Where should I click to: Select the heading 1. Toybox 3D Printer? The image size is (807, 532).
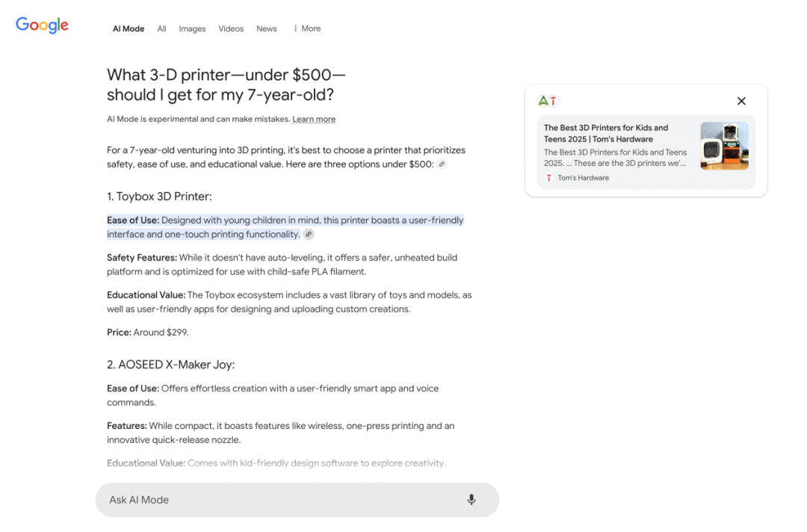pos(159,196)
